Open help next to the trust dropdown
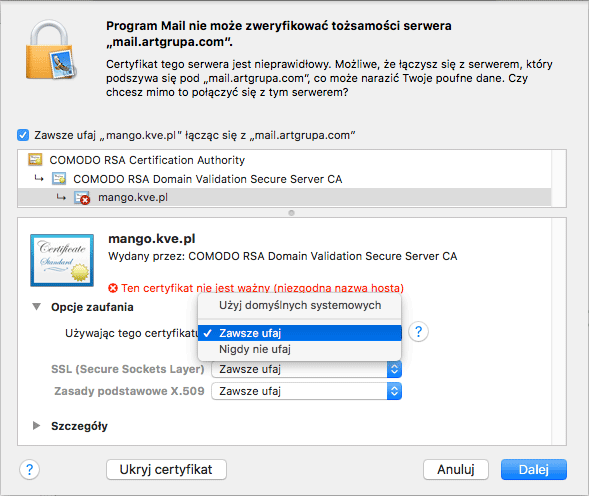This screenshot has height=496, width=589. (x=418, y=332)
